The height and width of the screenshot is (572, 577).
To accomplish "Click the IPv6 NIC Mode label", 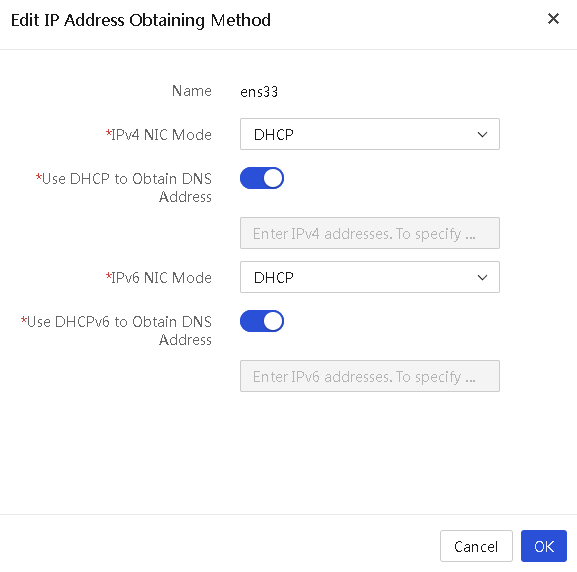I will click(x=159, y=277).
